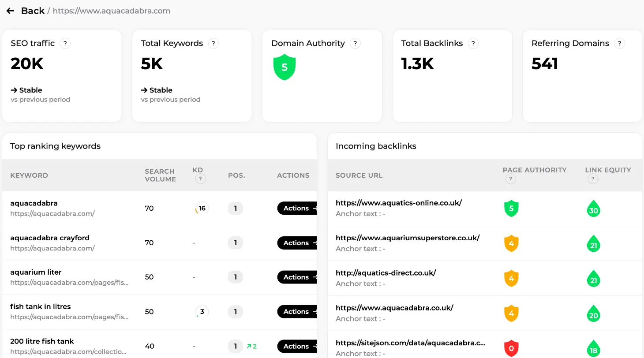Click the POS. column header

click(x=236, y=175)
